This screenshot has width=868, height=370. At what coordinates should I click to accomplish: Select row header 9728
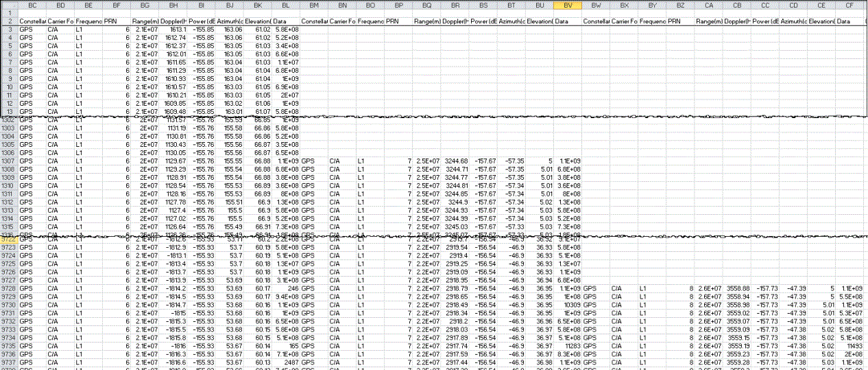point(9,288)
